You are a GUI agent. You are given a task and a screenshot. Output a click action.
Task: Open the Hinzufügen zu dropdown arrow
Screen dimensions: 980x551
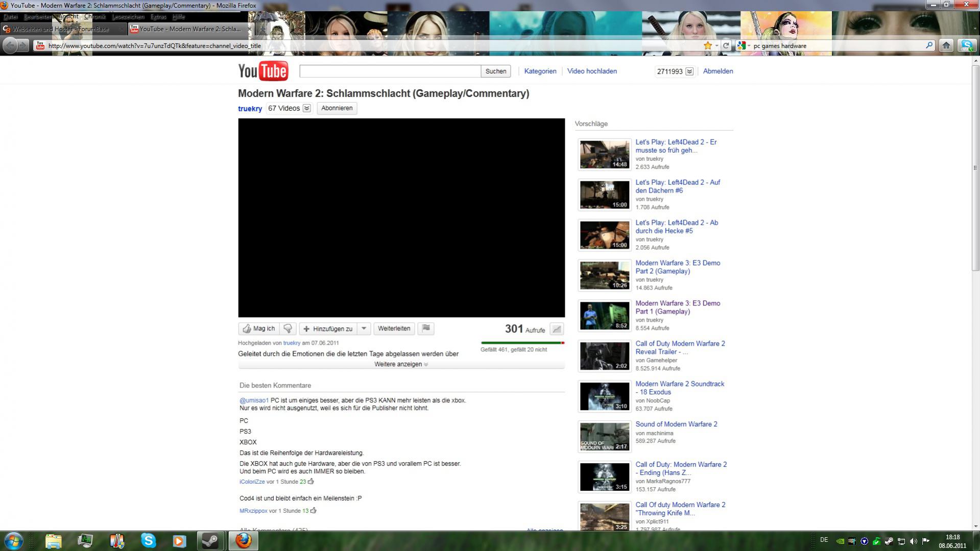tap(364, 329)
